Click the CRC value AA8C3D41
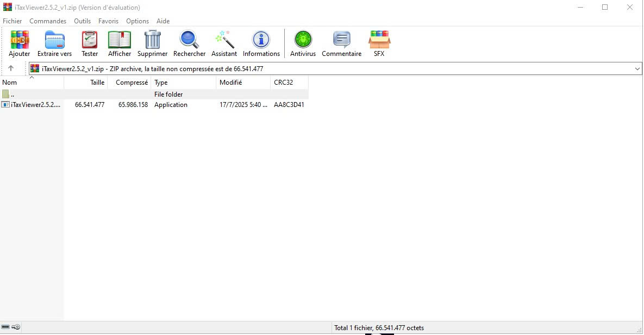 pos(289,105)
